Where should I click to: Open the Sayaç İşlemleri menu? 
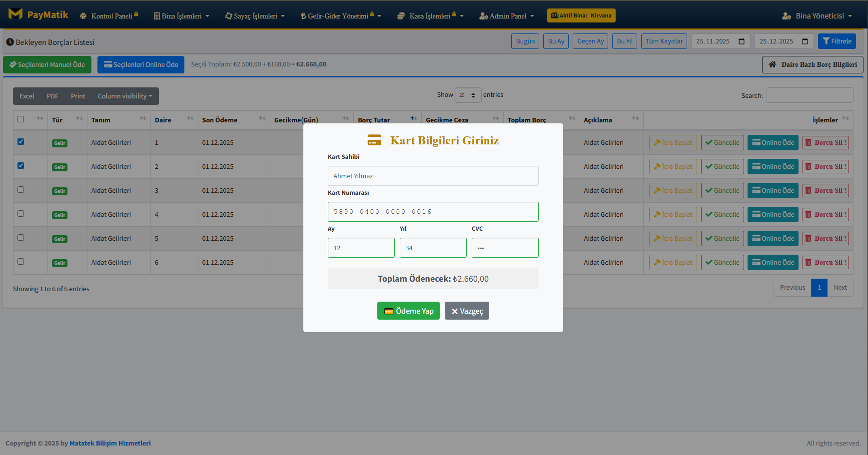(255, 16)
